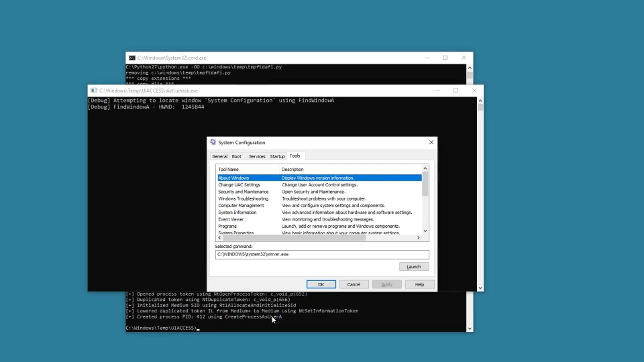The image size is (644, 362).
Task: Select Security and Maintenance tool
Action: coord(320,192)
